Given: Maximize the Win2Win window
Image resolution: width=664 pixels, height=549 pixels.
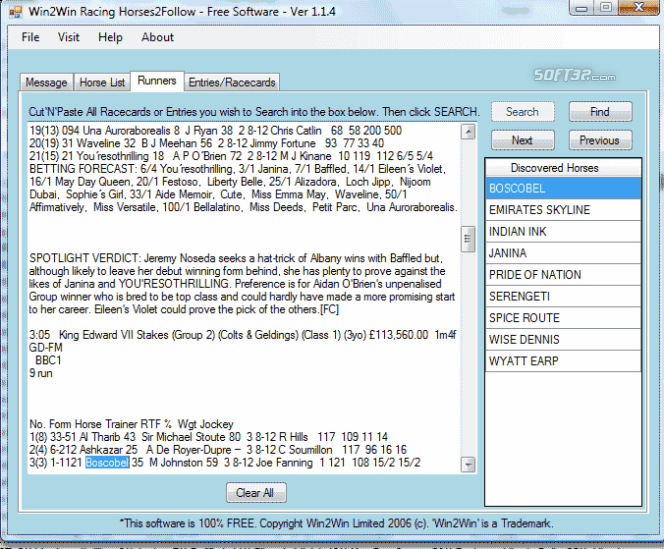Looking at the screenshot, I should [x=606, y=8].
